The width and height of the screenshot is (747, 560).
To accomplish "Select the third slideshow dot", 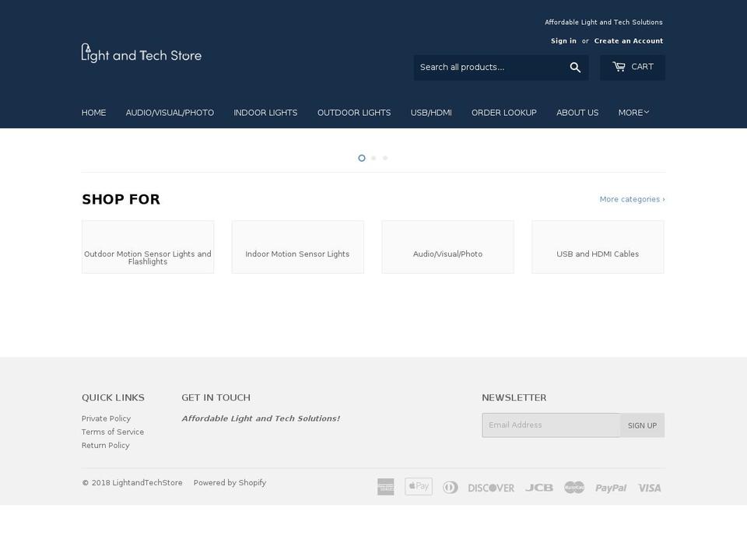I will [x=385, y=158].
